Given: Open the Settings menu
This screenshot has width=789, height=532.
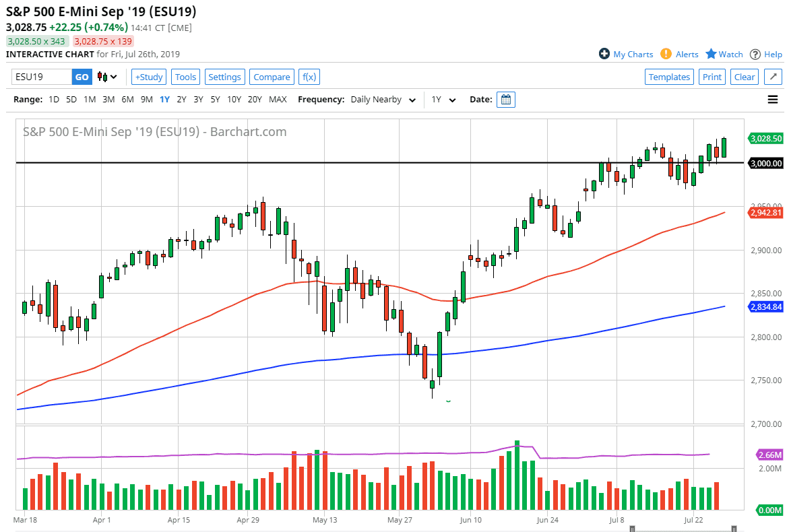Looking at the screenshot, I should pyautogui.click(x=224, y=77).
